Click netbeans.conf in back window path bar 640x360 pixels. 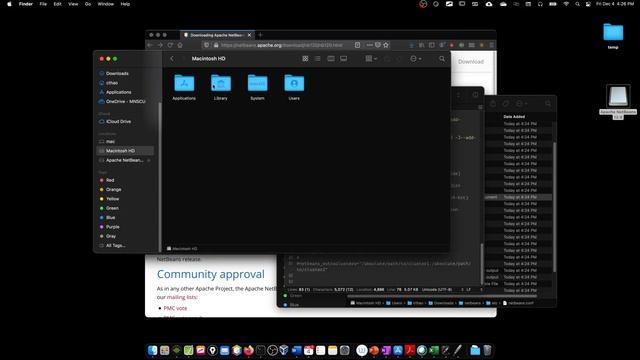[x=518, y=303]
